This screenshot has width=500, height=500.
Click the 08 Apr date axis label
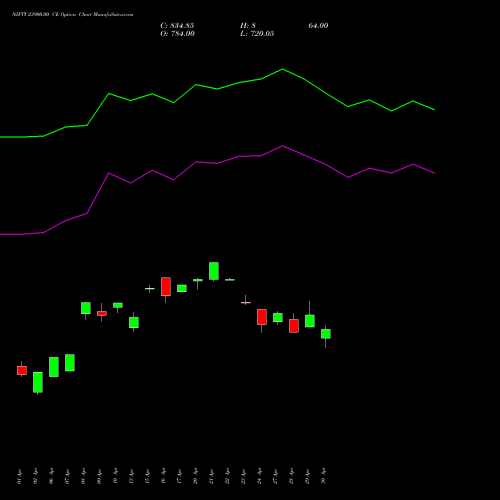(x=83, y=476)
